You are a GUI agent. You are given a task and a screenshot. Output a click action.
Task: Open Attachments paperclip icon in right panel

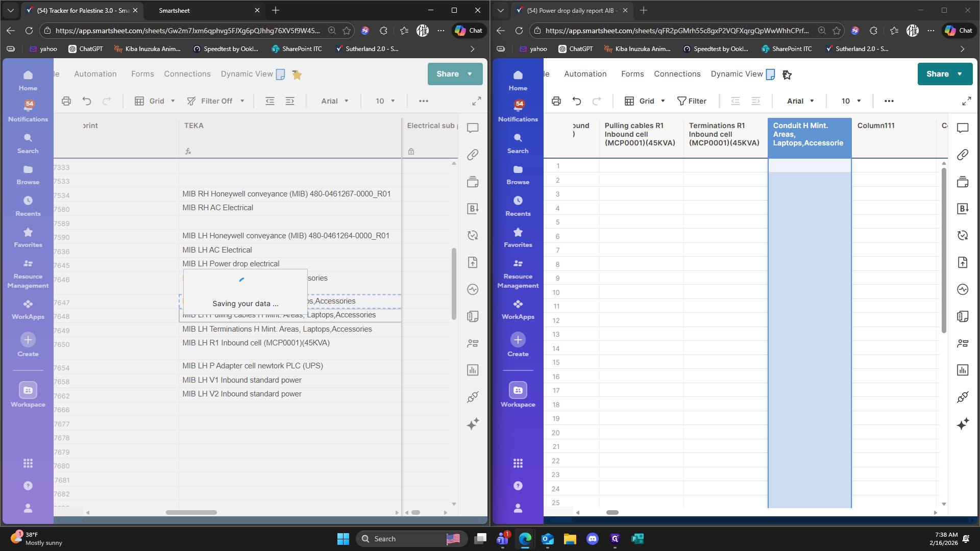pos(963,155)
